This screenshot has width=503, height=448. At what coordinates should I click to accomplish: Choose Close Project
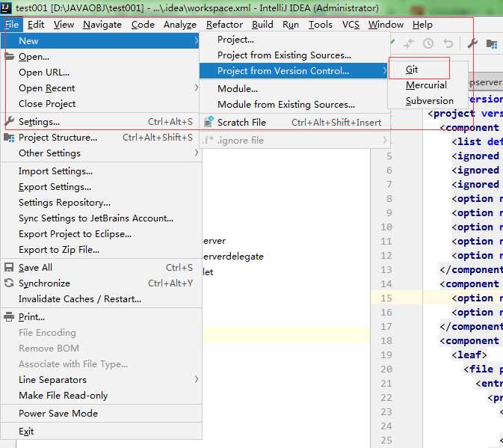[x=47, y=104]
